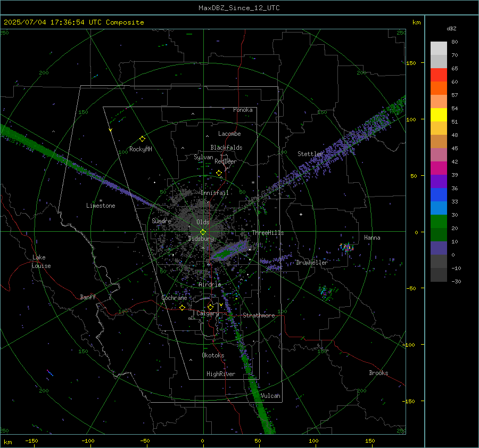Viewport: 479px width, 448px height.
Task: Select the magenta 39-42 dBZ legend swatch
Action: point(439,168)
